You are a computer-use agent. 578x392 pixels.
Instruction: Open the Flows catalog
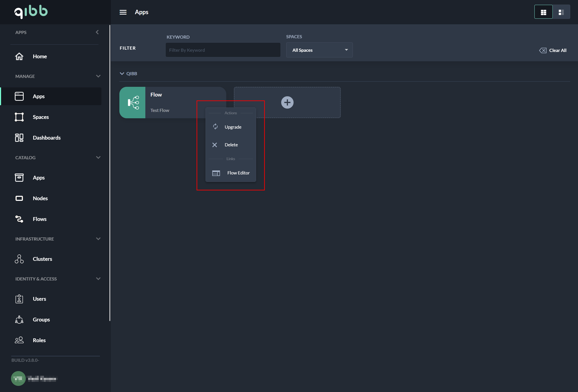pos(40,219)
